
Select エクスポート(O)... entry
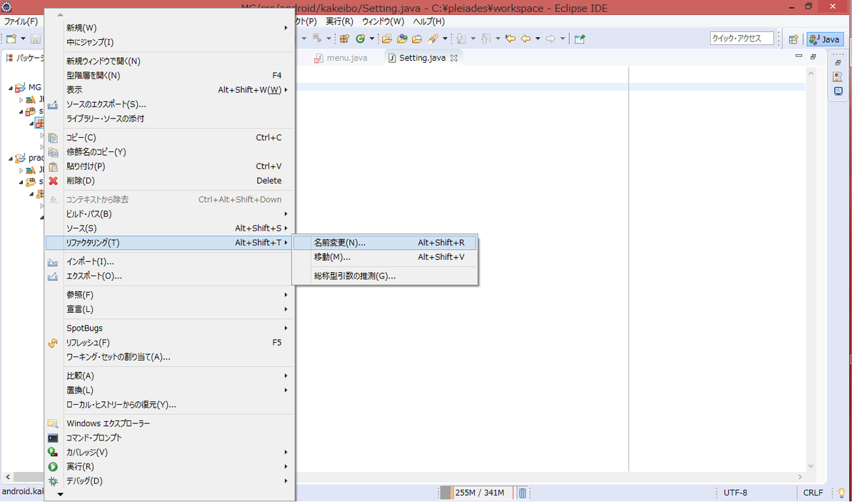point(169,276)
